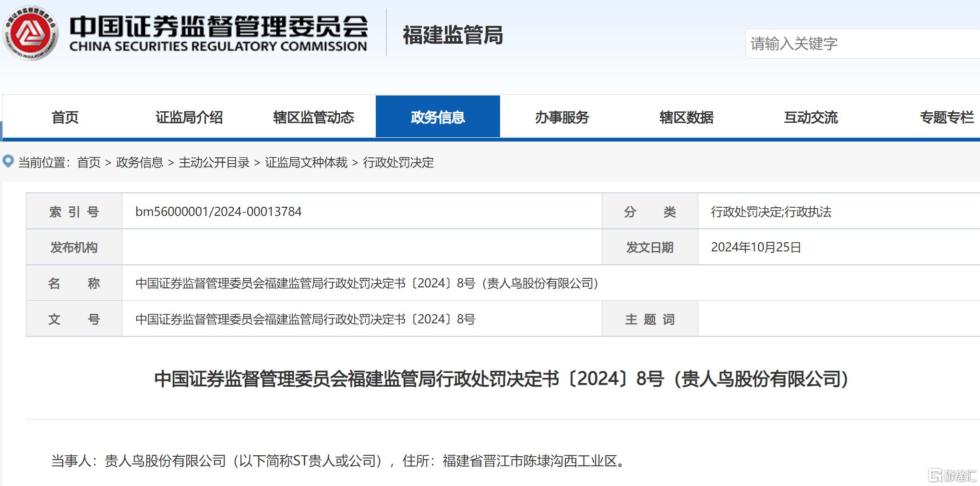Open the 辖区监管动态 navigation tab
The image size is (980, 486).
[313, 117]
